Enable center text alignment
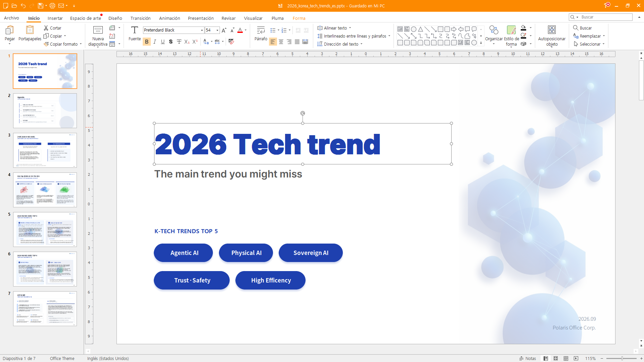Viewport: 644px width, 362px height. [x=281, y=42]
